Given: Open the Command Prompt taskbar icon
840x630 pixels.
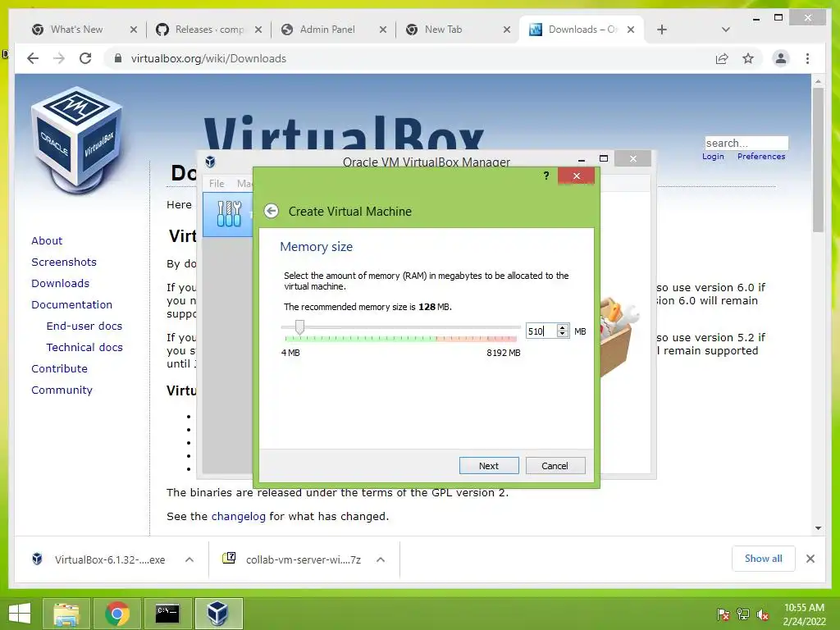Looking at the screenshot, I should click(167, 614).
